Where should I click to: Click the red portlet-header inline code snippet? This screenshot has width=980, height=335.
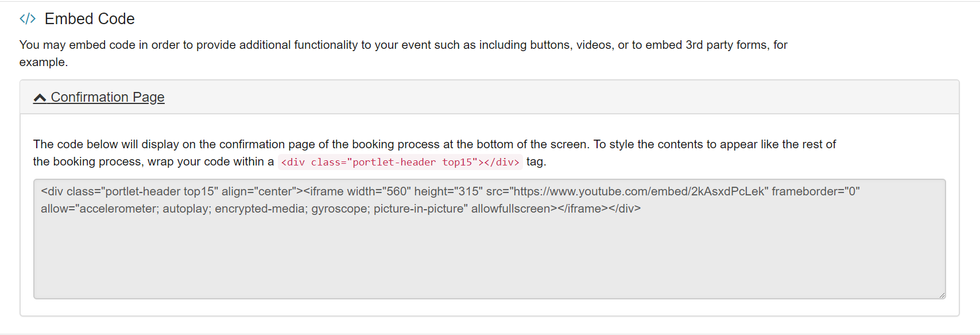(x=400, y=162)
